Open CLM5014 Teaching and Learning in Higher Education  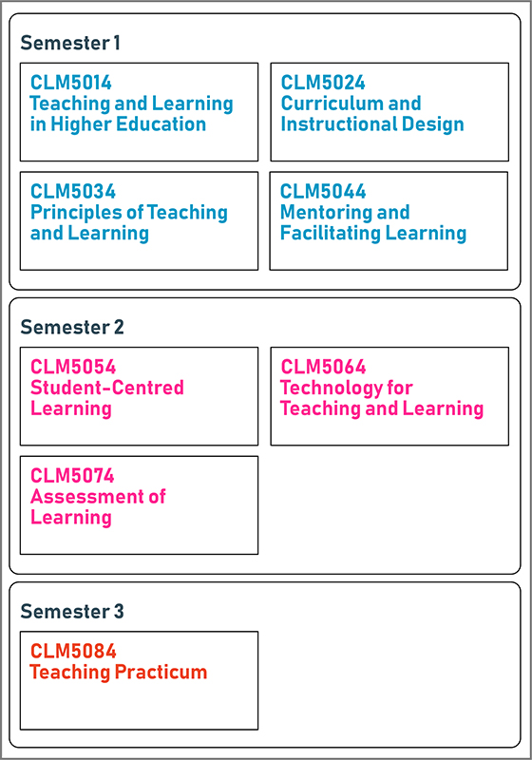(x=139, y=112)
